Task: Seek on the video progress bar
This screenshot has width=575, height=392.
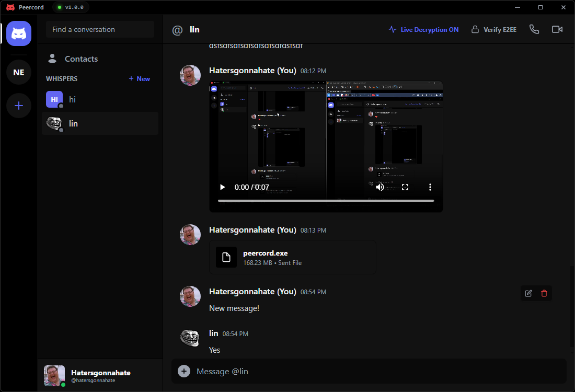Action: coord(326,201)
